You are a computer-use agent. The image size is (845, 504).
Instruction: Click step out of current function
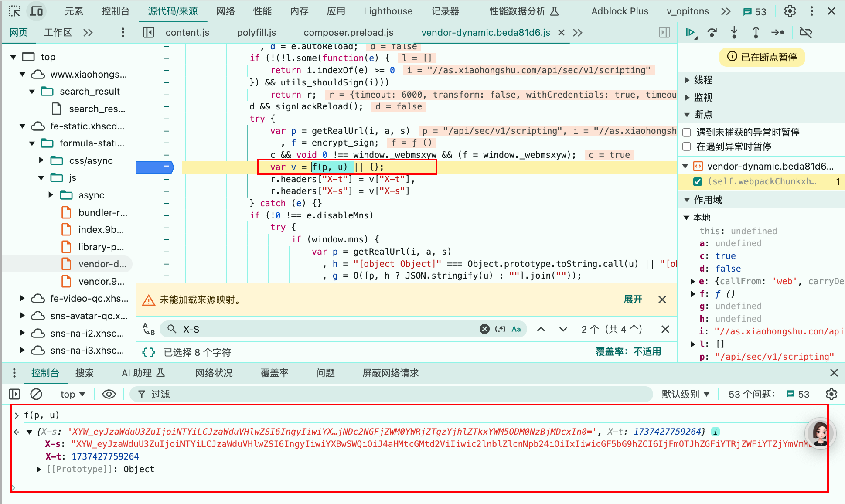756,33
